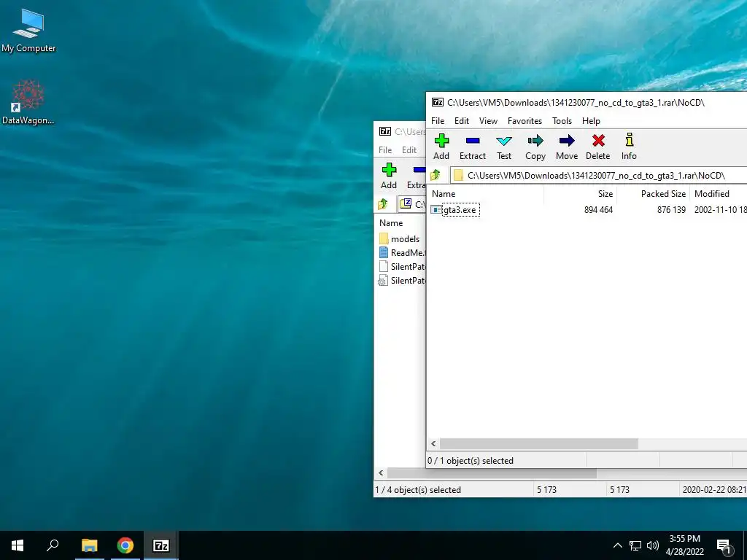Image resolution: width=747 pixels, height=560 pixels.
Task: Open Edit menu of background 7-Zip window
Action: [409, 150]
